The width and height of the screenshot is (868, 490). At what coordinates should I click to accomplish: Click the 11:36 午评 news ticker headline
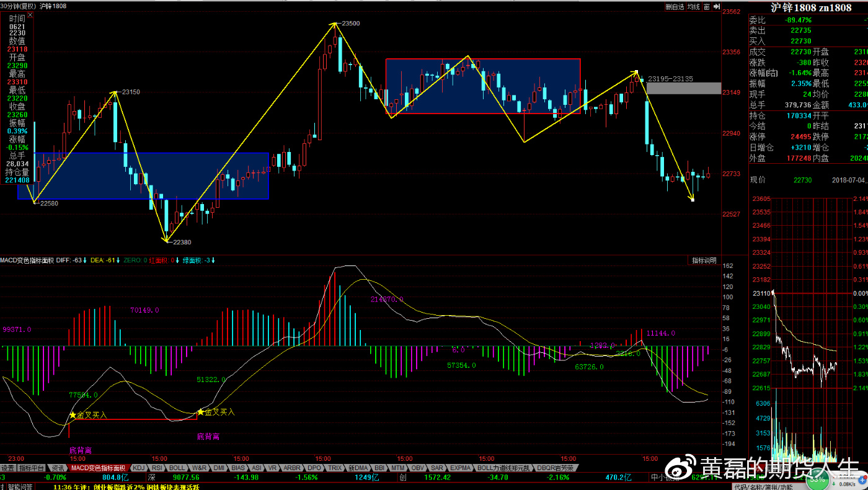coord(128,487)
